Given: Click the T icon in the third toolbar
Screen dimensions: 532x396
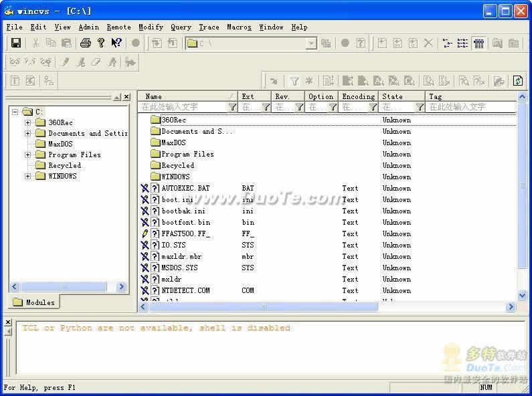Looking at the screenshot, I should (x=15, y=81).
